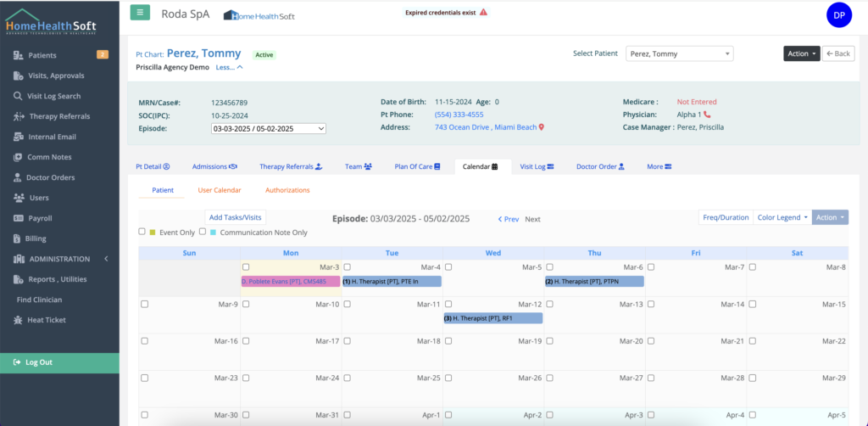Click the expired credentials warning icon
Screen dimensions: 868x426
[x=483, y=13]
